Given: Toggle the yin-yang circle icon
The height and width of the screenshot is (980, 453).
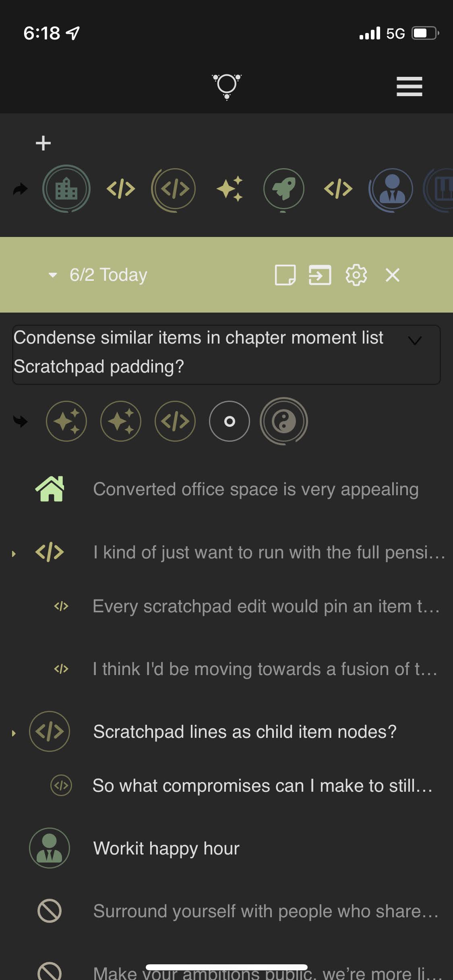Looking at the screenshot, I should (x=284, y=421).
